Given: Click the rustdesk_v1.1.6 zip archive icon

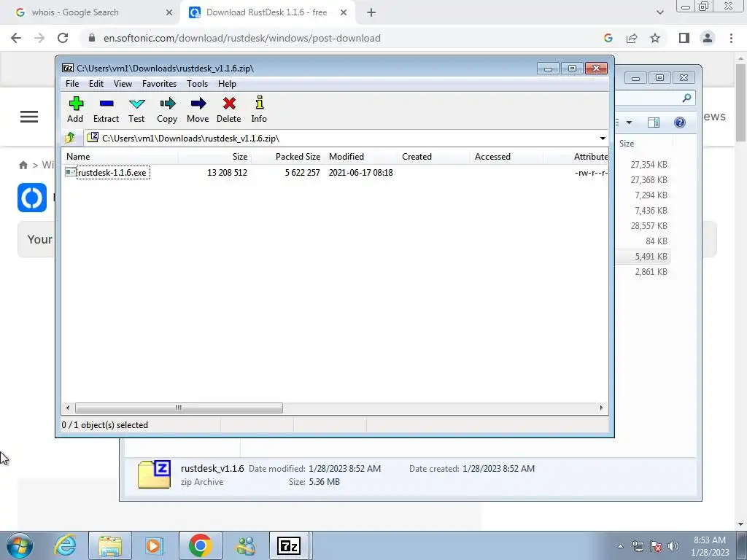Looking at the screenshot, I should [x=154, y=474].
